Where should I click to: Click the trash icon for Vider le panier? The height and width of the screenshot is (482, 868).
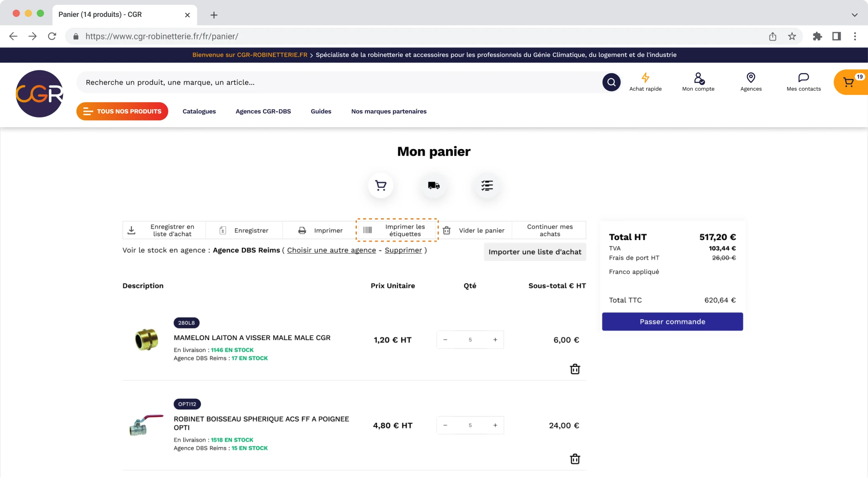(446, 230)
